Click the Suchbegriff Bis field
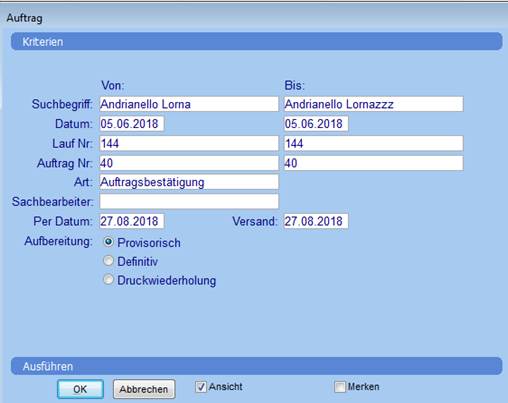 tap(374, 104)
